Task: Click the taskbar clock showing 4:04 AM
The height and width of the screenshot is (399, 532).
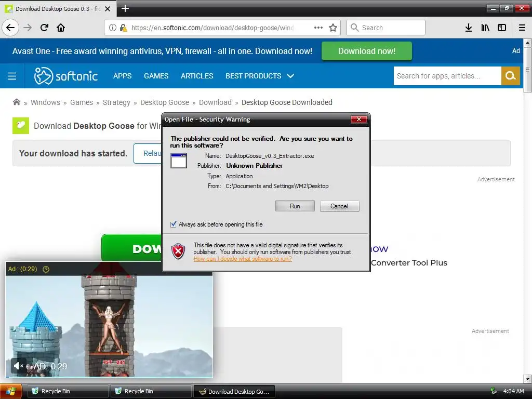Action: click(x=513, y=391)
